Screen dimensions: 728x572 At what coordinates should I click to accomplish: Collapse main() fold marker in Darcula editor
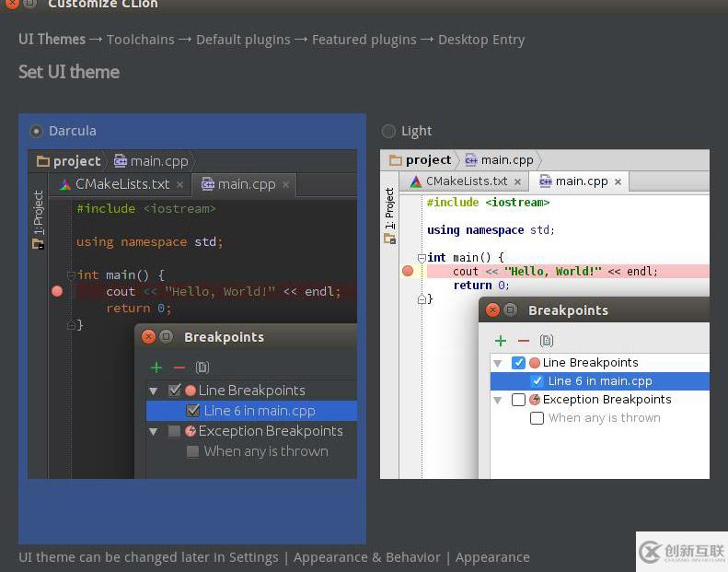(71, 275)
